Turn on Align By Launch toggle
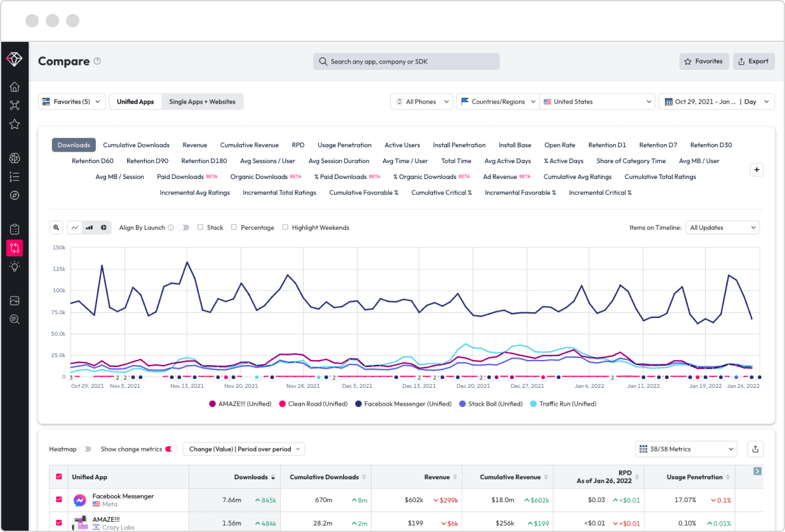 [x=184, y=227]
